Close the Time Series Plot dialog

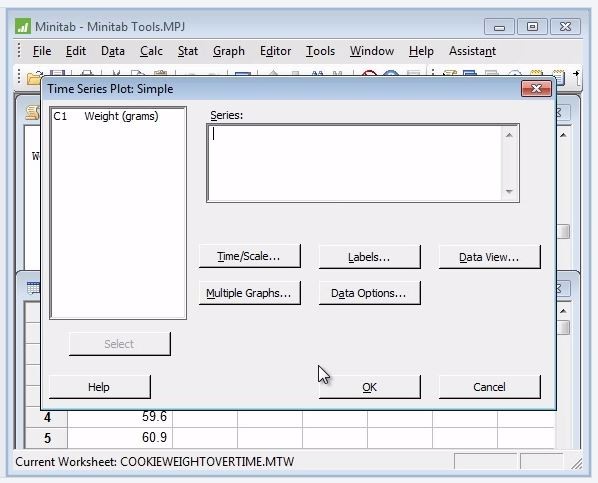[x=536, y=89]
